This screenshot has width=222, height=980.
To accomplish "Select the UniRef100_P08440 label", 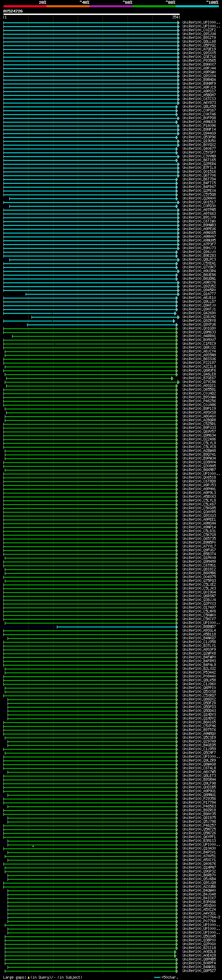I will pos(199,677).
